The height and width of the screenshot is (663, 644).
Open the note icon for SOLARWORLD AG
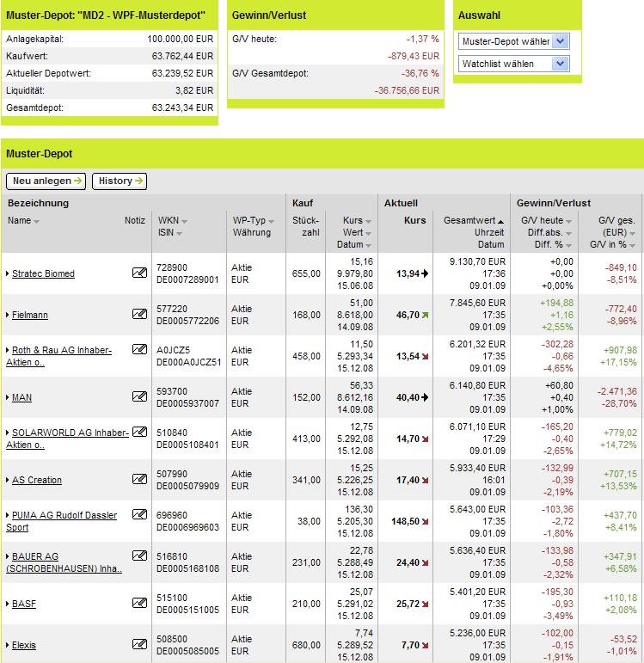[139, 432]
